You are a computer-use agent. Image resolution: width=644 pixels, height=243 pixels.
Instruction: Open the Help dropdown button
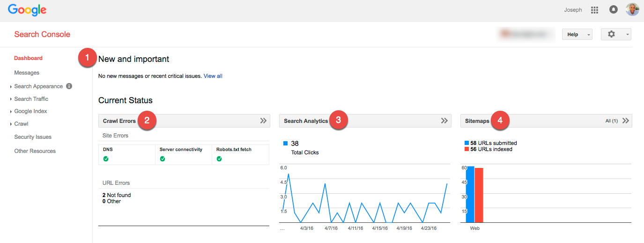(577, 34)
